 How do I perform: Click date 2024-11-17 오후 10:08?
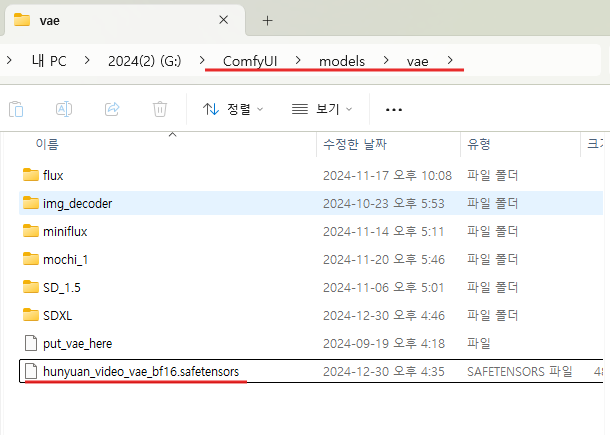[x=387, y=175]
